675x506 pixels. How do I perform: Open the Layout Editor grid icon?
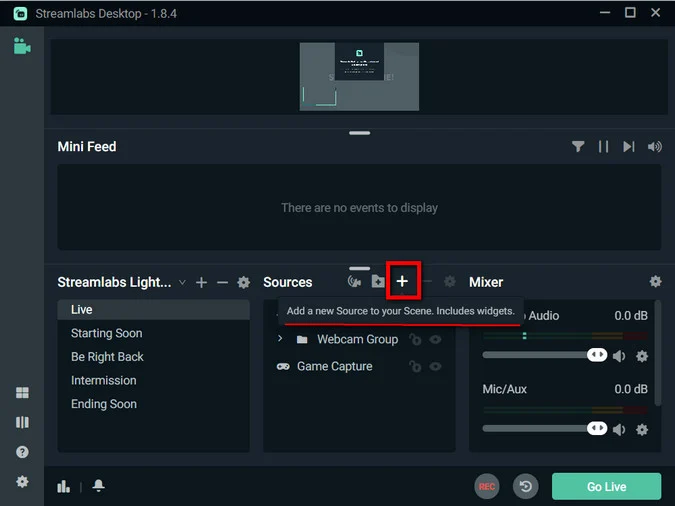pos(22,392)
